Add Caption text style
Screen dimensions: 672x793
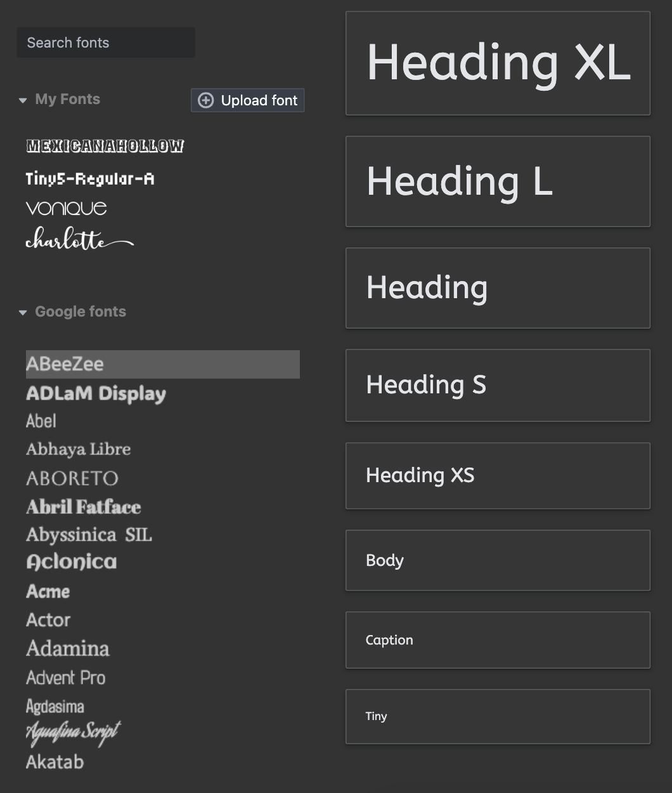coord(498,640)
